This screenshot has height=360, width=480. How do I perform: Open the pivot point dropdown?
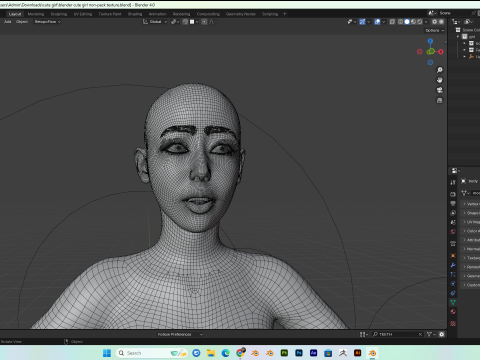[175, 22]
